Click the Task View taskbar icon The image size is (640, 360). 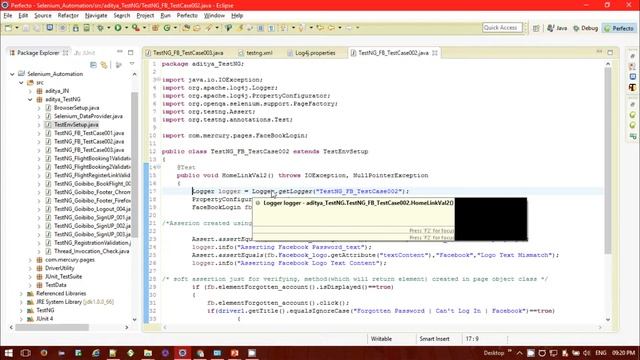25,353
